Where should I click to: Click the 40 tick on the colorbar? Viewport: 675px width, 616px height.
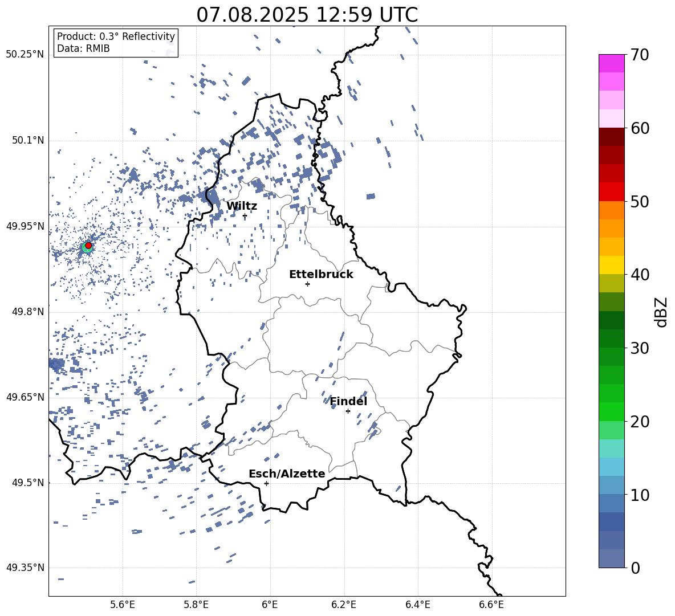pos(640,275)
